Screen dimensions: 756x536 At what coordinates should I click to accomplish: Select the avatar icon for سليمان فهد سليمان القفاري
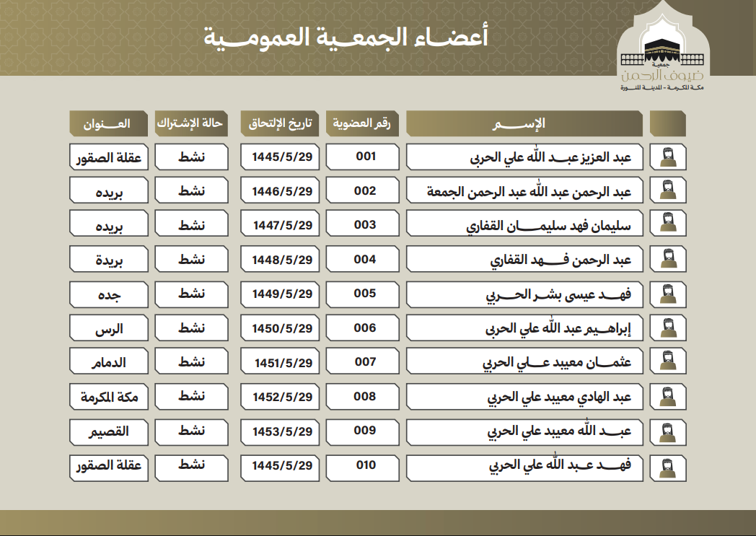tap(667, 225)
